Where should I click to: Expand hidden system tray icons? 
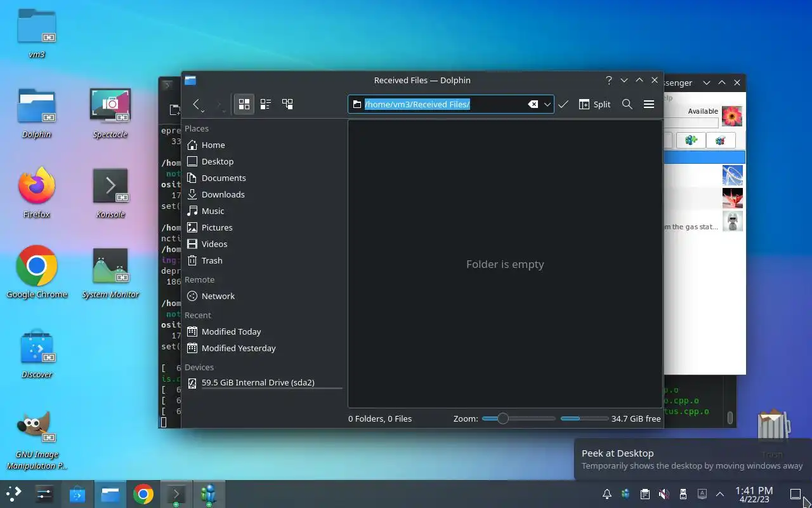720,494
